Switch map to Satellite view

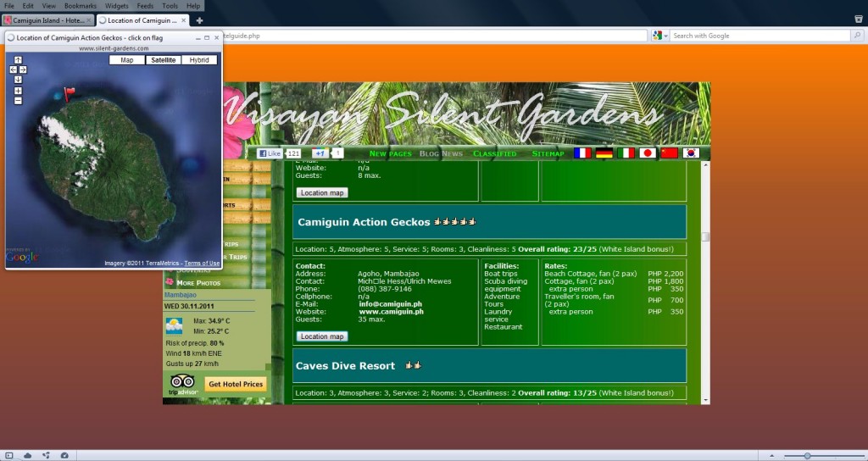pos(163,60)
